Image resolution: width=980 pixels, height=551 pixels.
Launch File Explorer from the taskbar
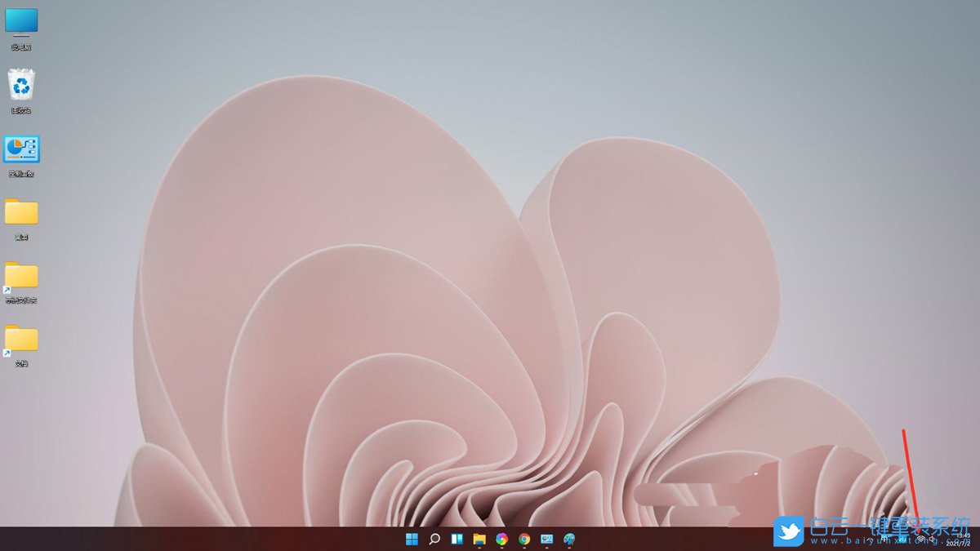(479, 539)
